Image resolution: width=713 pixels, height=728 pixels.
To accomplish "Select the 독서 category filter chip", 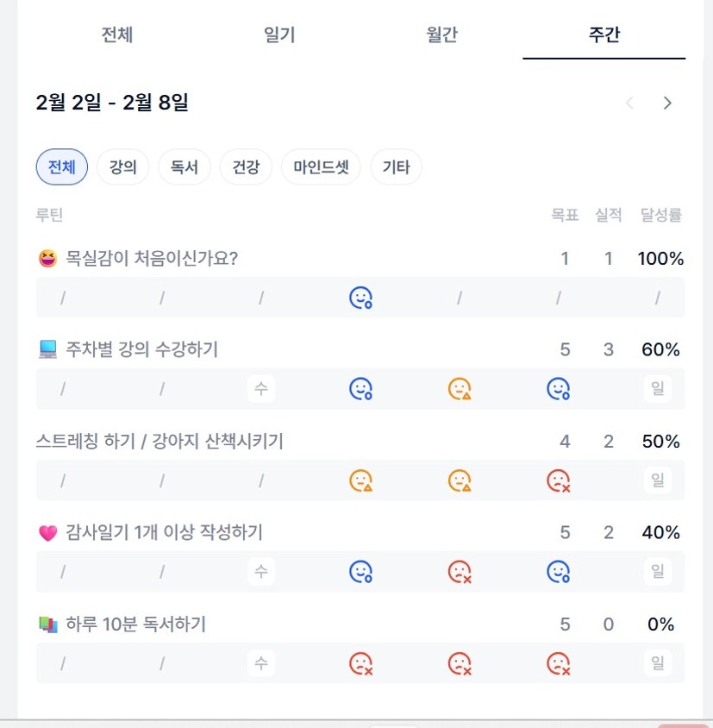I will 185,167.
